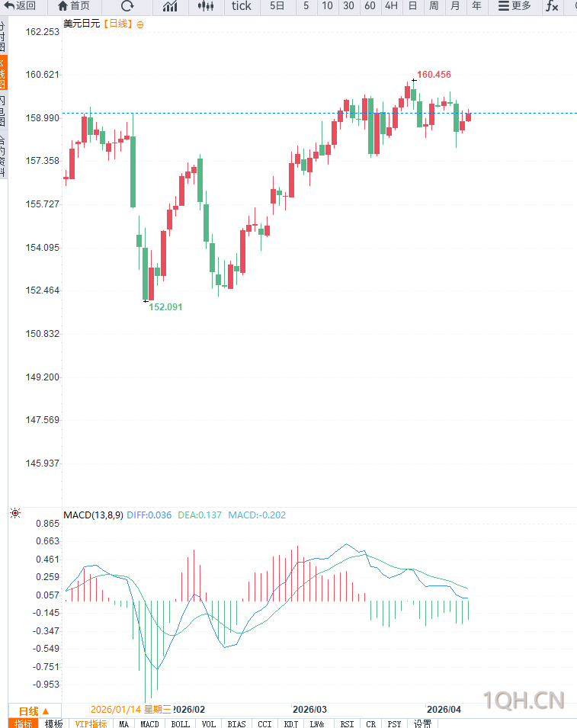Apply the LW& indicator

318,723
